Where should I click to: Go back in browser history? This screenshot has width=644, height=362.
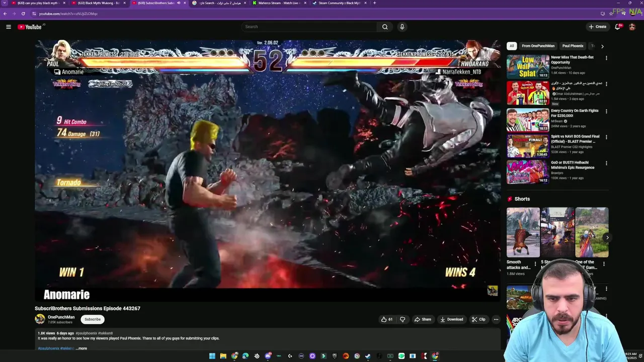click(5, 14)
